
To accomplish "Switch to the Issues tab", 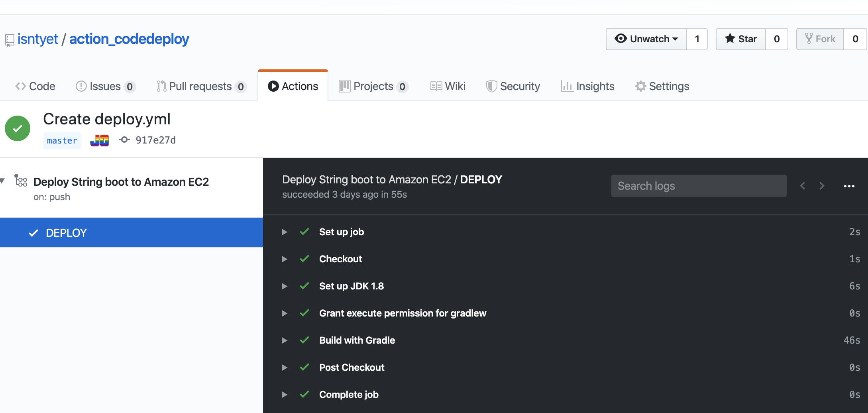I will click(x=106, y=86).
